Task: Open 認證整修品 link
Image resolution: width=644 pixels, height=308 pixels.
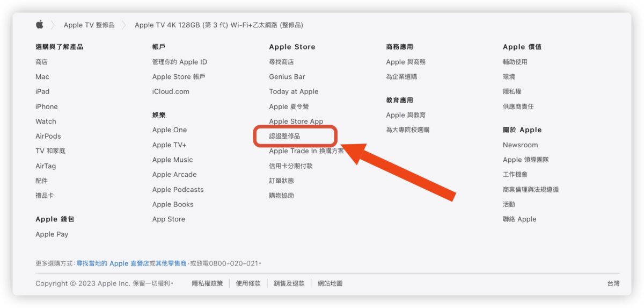Action: pos(284,136)
